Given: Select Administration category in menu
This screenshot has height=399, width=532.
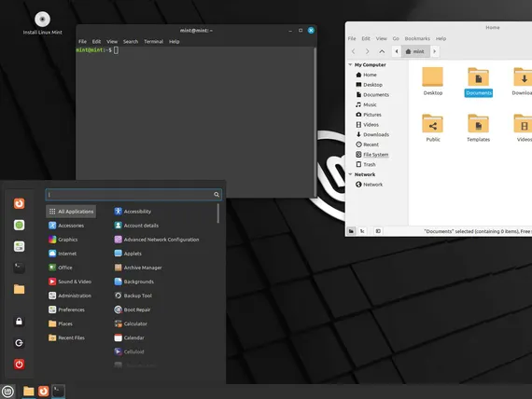Looking at the screenshot, I should click(70, 296).
